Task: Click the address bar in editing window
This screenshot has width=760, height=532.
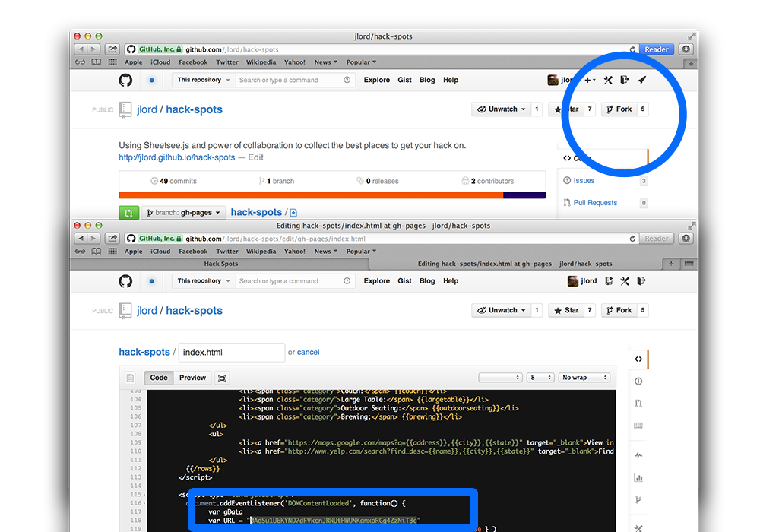Action: (381, 239)
